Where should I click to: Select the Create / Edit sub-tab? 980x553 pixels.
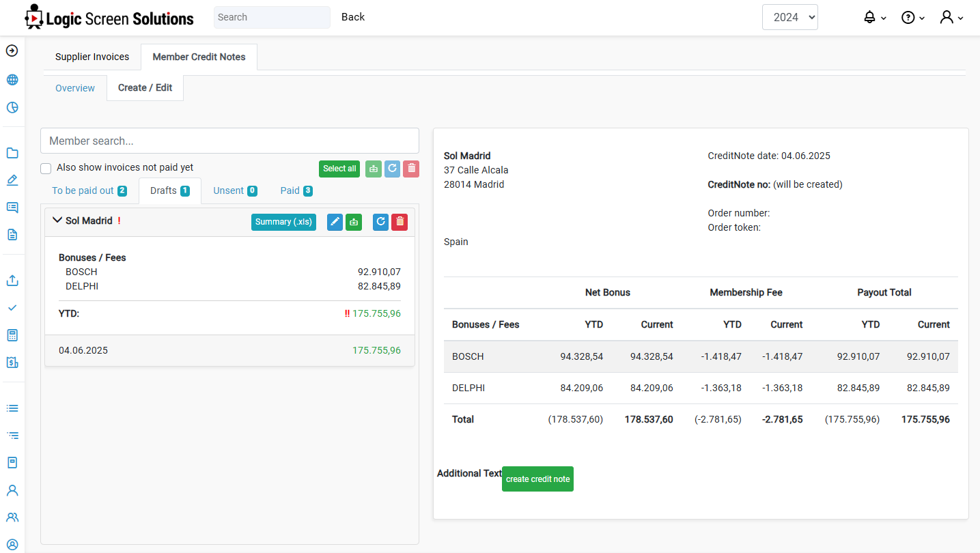coord(145,88)
